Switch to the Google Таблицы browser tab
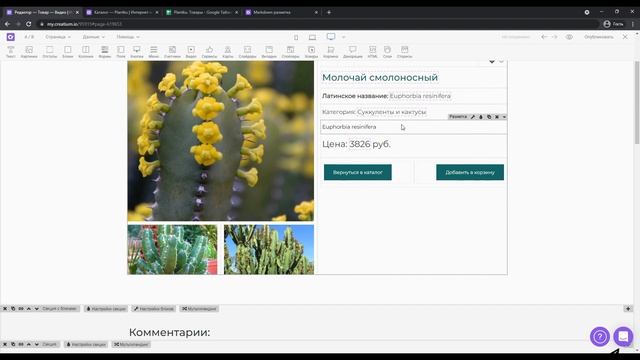 (x=201, y=12)
